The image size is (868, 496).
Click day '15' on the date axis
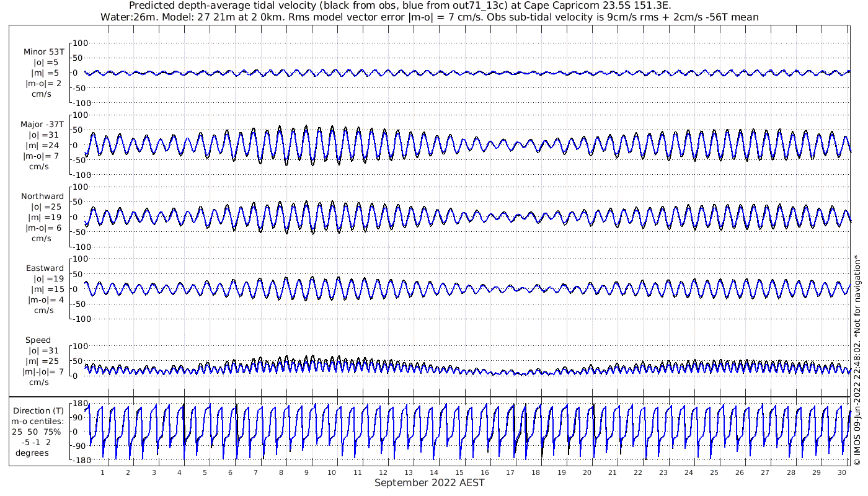pos(459,472)
